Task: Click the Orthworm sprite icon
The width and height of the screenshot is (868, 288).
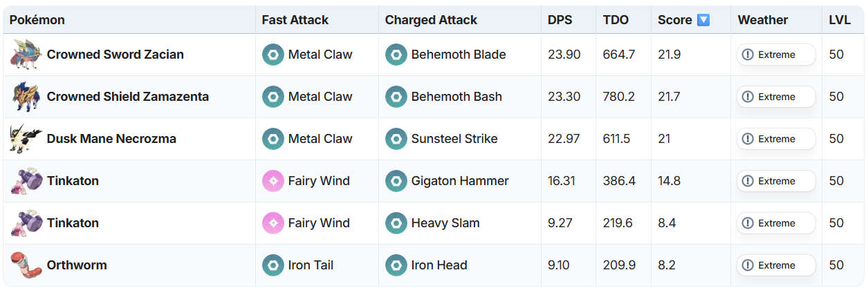Action: click(26, 265)
